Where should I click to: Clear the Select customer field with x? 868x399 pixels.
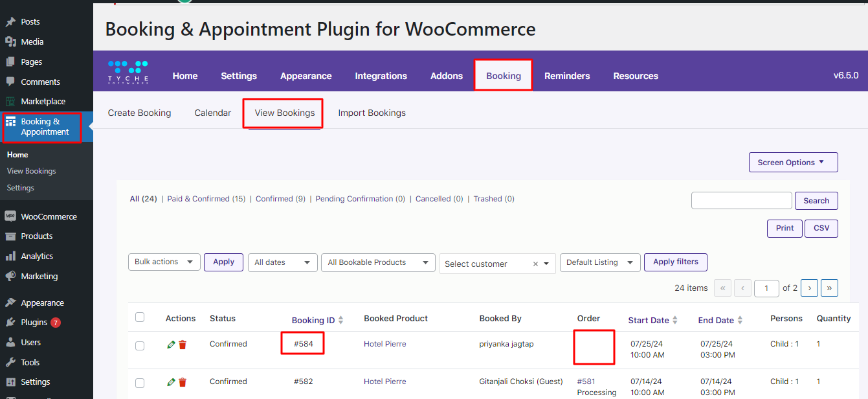click(535, 264)
